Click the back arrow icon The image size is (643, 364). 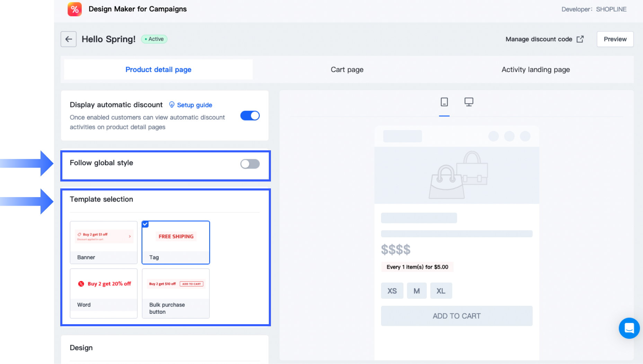[x=69, y=39]
